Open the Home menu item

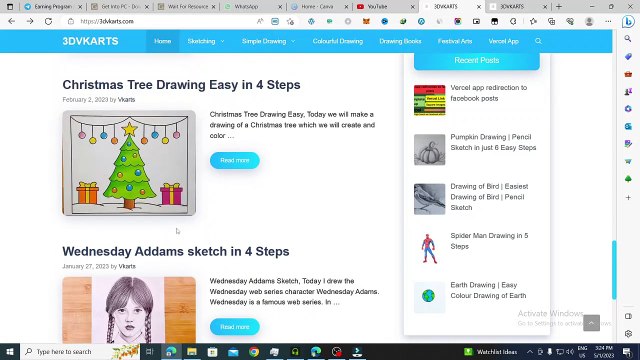click(162, 41)
